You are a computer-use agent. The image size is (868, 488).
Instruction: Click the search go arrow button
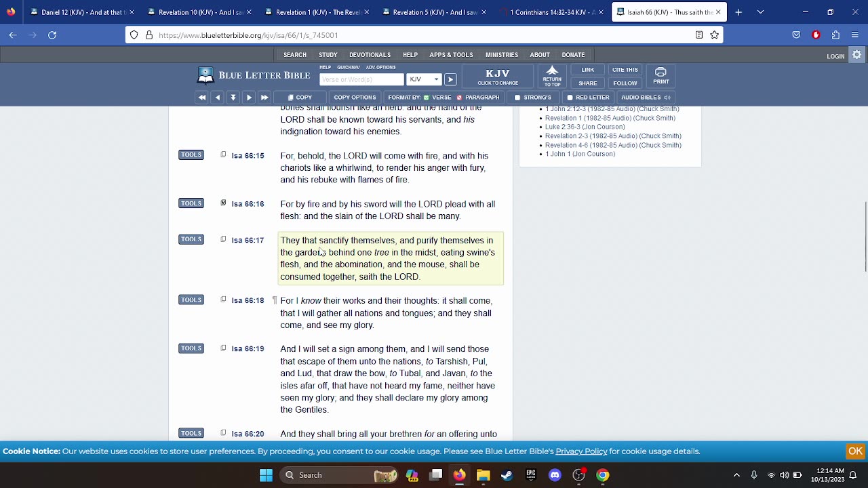450,79
